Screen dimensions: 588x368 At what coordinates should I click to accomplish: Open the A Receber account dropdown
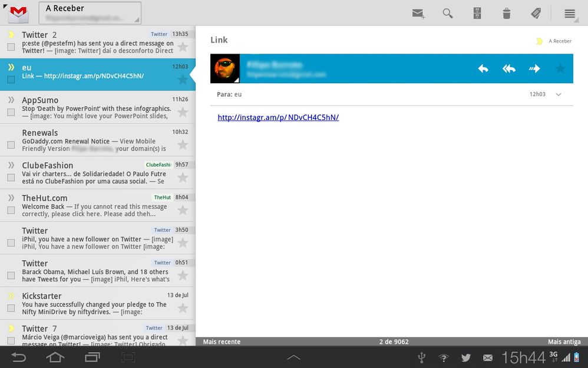(90, 13)
